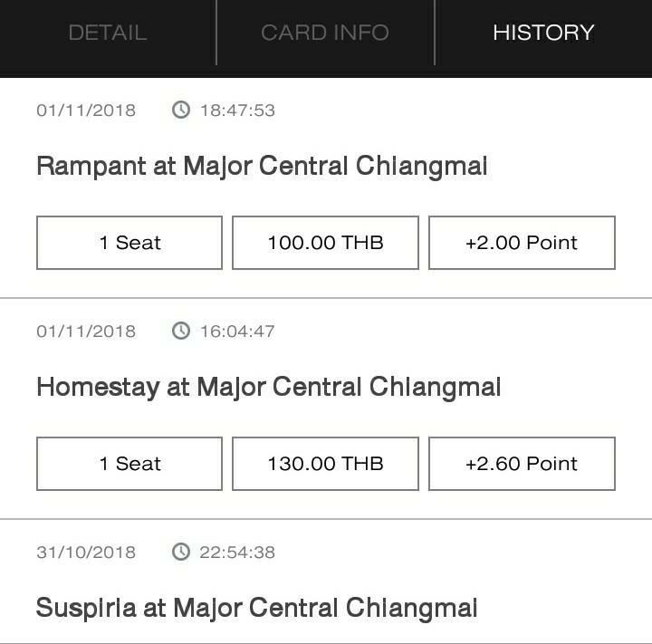
Task: Click the 18:47:53 timestamp
Action: (x=237, y=111)
